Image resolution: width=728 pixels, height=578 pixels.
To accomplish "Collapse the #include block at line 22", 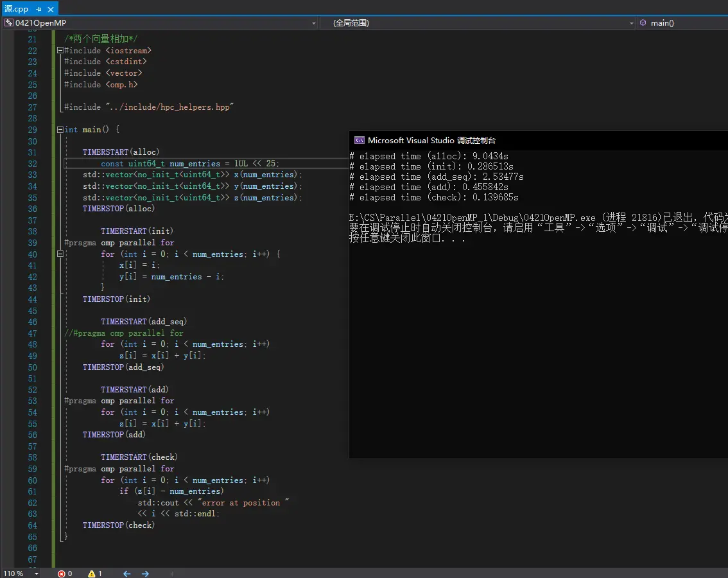I will coord(60,50).
